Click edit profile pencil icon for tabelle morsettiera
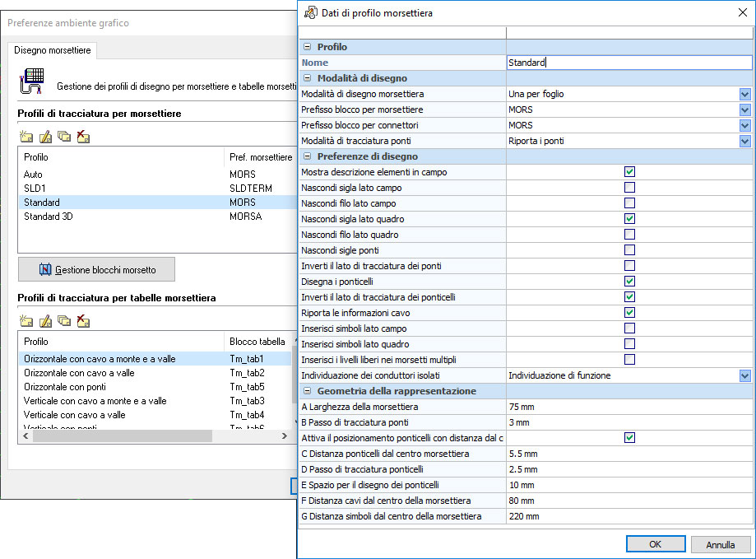This screenshot has width=756, height=559. (x=45, y=321)
